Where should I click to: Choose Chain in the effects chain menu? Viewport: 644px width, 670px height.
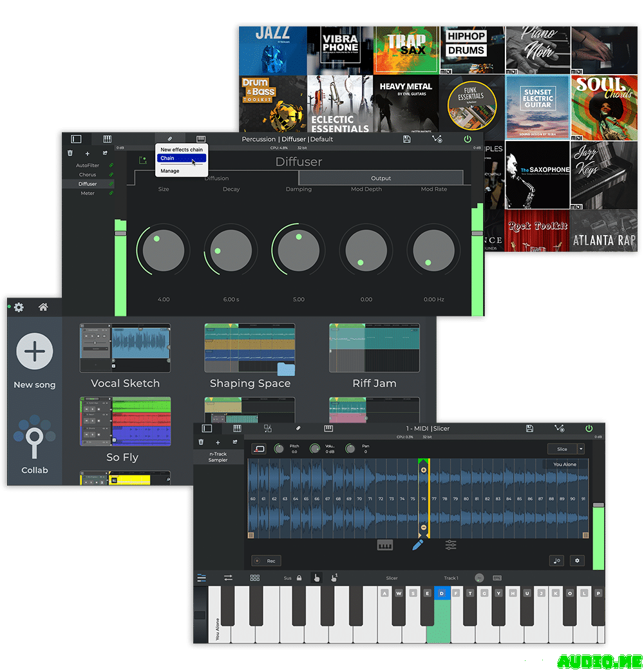click(182, 158)
